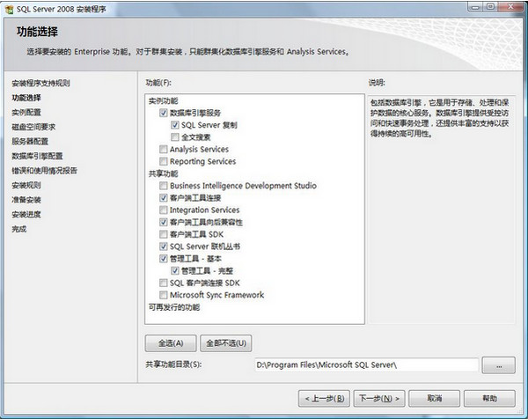Screen dimensions: 528x420
Task: Select 完成 step in sidebar
Action: coord(19,229)
